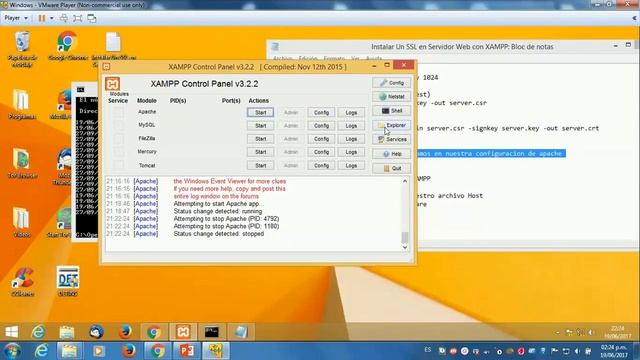Open Internet Explorer on the guest taskbar
The image size is (640, 360).
coord(38,332)
